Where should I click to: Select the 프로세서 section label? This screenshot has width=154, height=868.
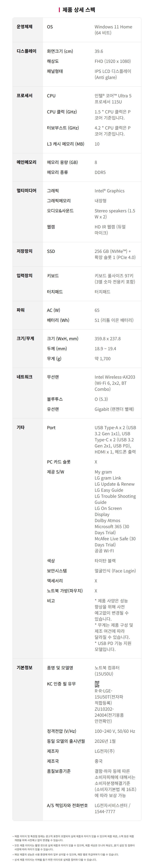24,96
